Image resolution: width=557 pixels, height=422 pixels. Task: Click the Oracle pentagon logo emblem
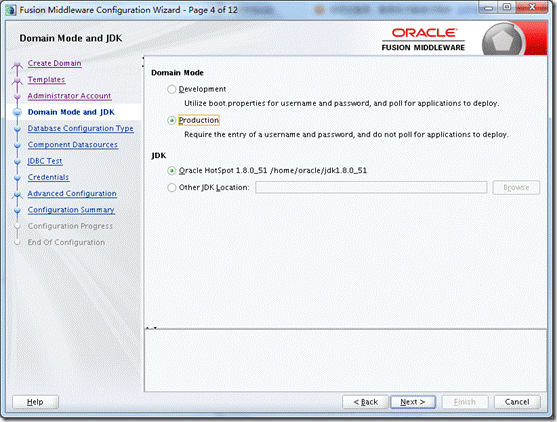[503, 40]
